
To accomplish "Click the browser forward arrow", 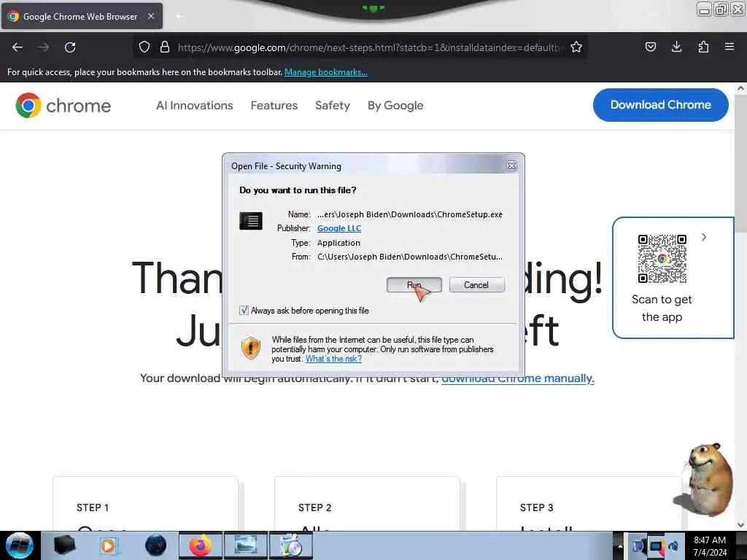I will click(x=44, y=47).
